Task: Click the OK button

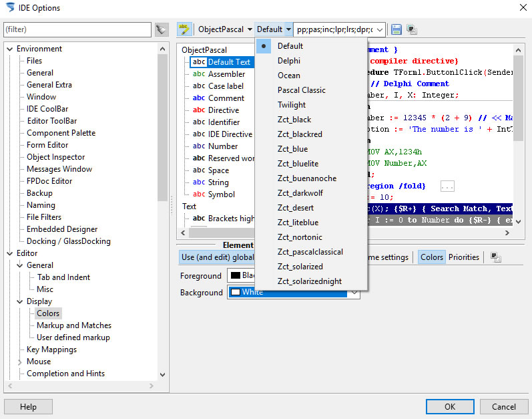Action: [450, 407]
